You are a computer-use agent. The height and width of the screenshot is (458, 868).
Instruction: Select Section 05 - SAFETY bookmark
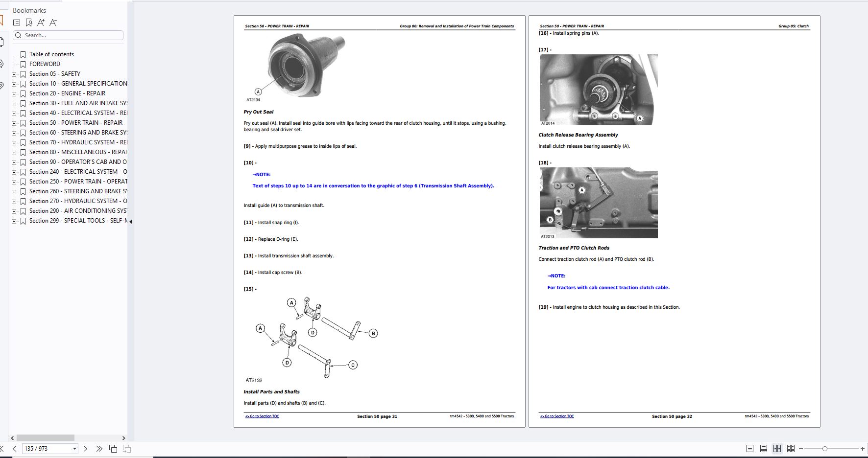54,74
